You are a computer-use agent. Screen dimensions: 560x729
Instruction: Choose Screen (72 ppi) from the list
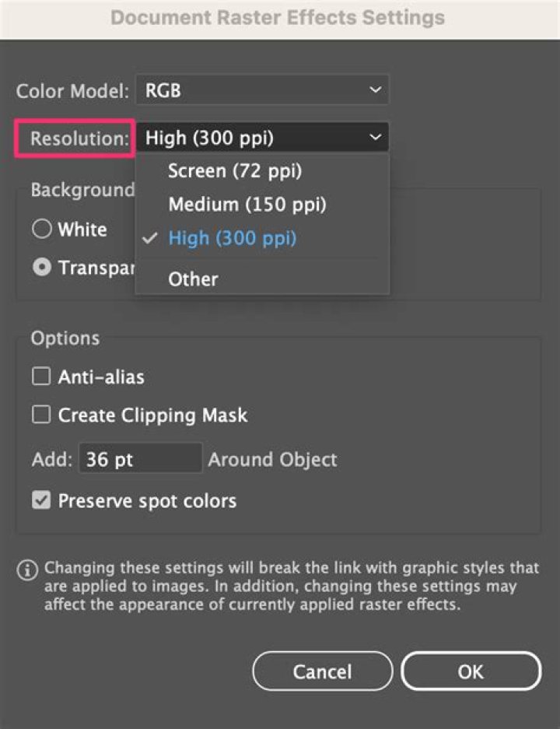tap(235, 170)
